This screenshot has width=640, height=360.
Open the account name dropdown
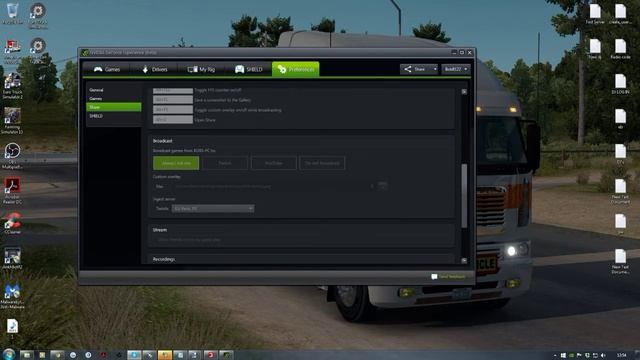[456, 69]
